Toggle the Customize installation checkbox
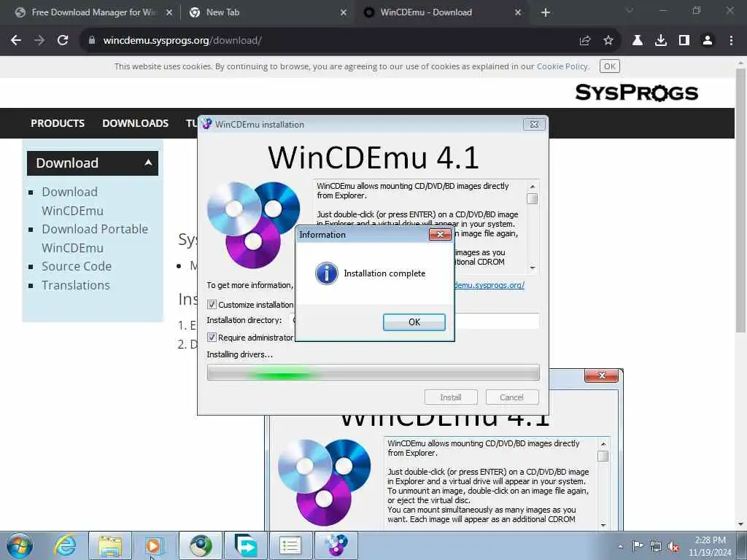Image resolution: width=747 pixels, height=560 pixels. (212, 305)
